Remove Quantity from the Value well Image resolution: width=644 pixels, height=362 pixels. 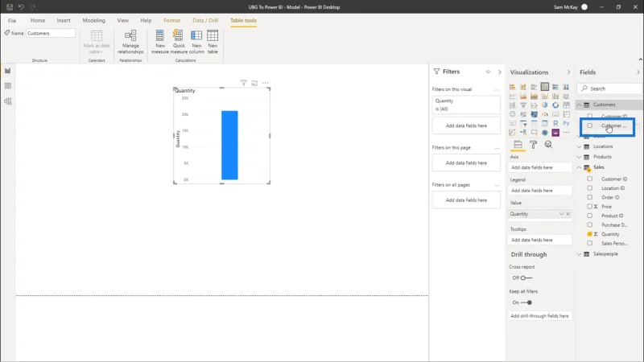pos(568,214)
